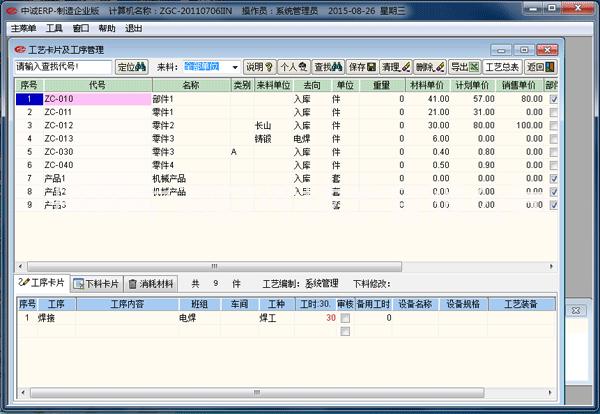The width and height of the screenshot is (600, 414).
Task: Click the 工序内容 column header
Action: [x=127, y=304]
